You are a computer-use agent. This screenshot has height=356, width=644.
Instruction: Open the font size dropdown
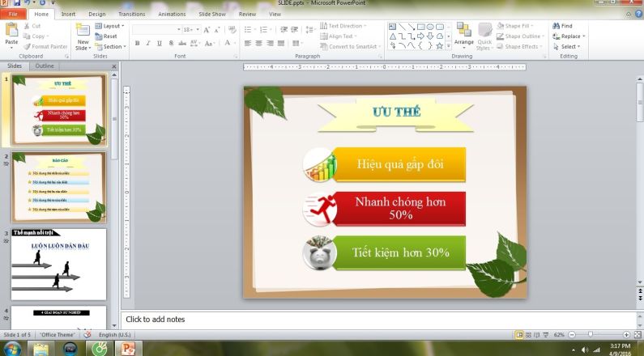[x=198, y=29]
